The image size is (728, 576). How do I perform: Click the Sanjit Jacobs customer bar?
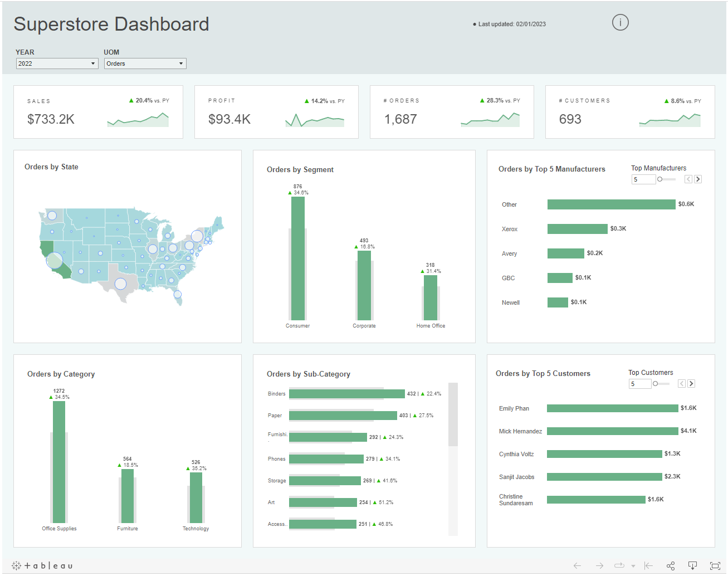pyautogui.click(x=604, y=477)
